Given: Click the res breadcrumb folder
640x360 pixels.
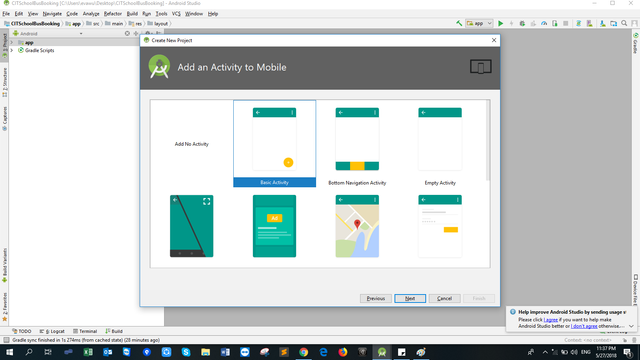Looking at the screenshot, I should pos(136,24).
